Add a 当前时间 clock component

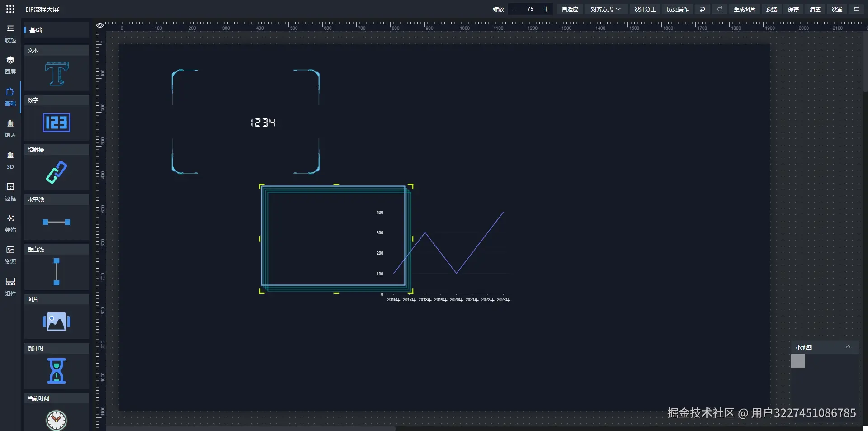tap(57, 412)
